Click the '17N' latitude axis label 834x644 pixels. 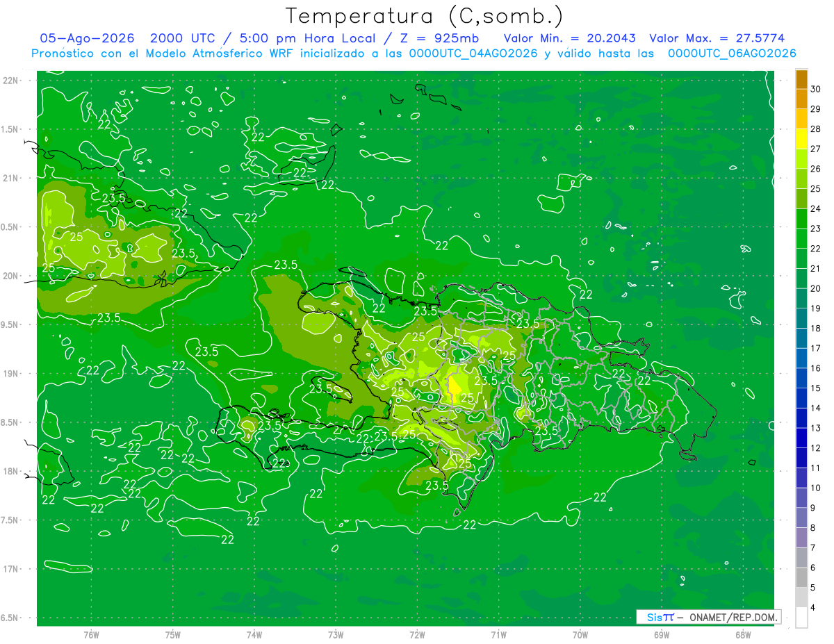coord(11,569)
